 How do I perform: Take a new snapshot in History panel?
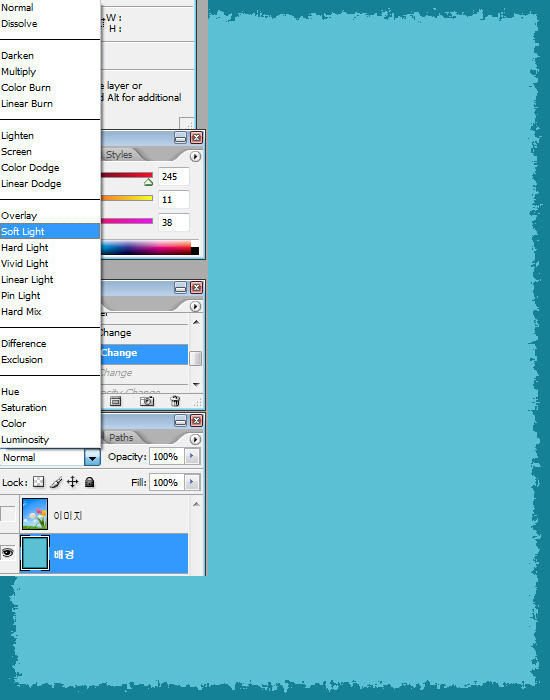tap(147, 401)
